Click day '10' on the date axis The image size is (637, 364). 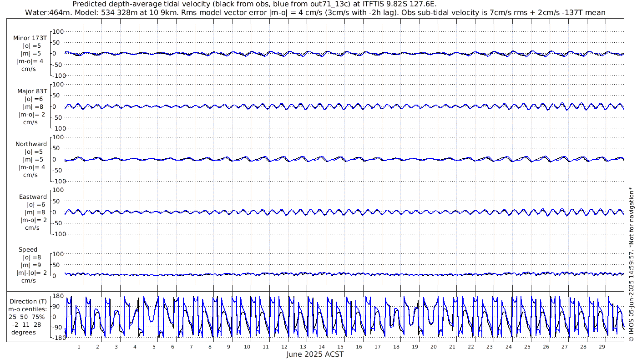(x=247, y=347)
